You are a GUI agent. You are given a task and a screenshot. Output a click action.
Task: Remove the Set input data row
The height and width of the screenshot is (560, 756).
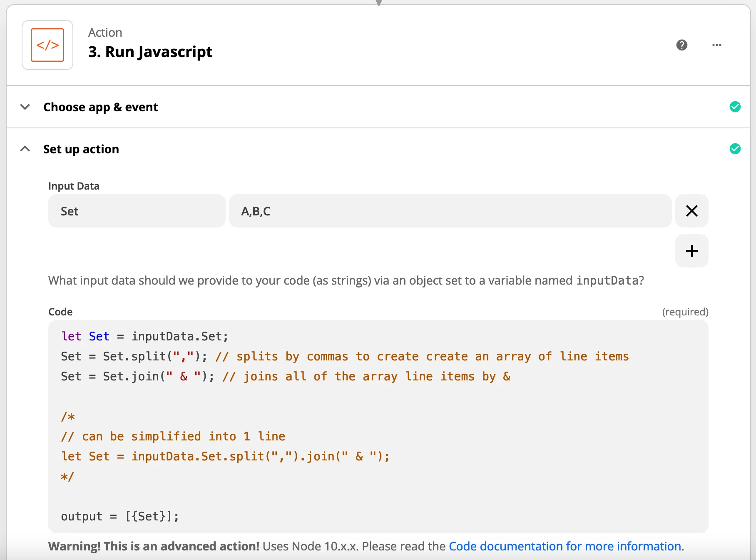(691, 211)
